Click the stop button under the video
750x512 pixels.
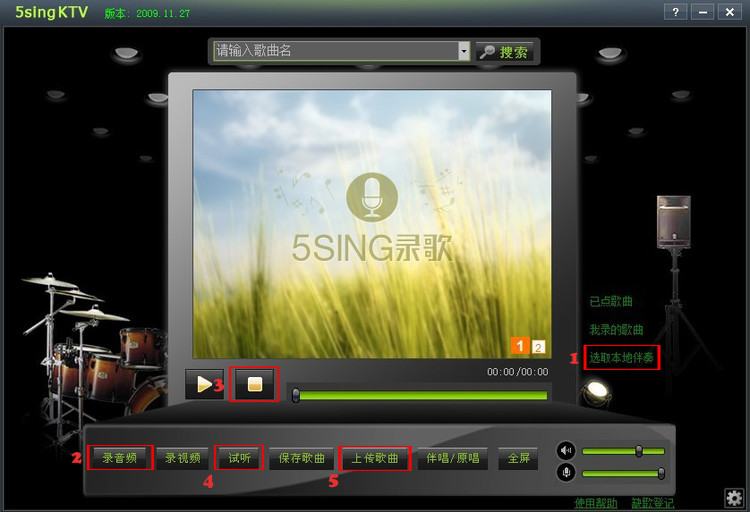click(x=254, y=384)
